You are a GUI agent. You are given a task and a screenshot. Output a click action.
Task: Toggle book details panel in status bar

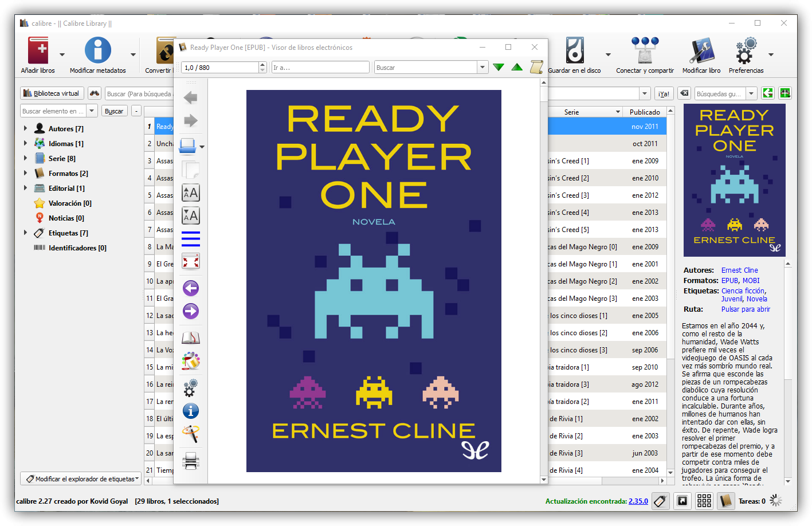click(726, 501)
